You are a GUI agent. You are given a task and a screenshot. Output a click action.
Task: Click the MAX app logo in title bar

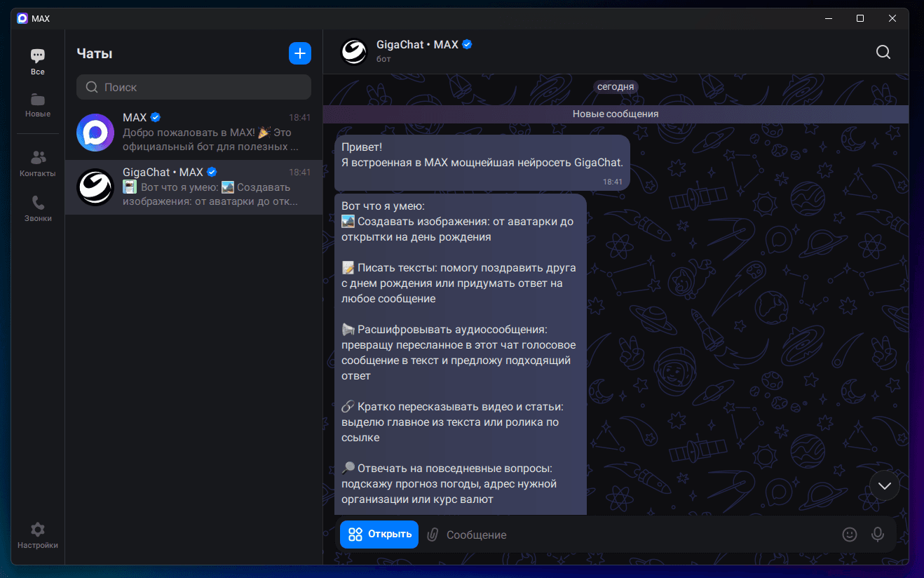click(22, 18)
